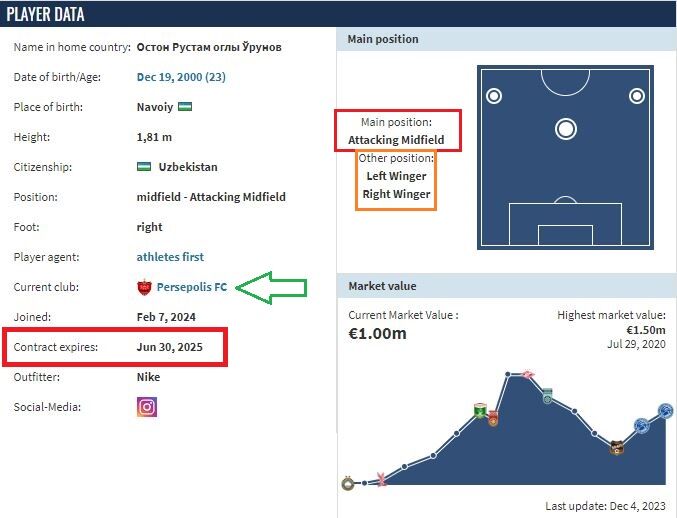Click the green arrow pointing to club

275,289
